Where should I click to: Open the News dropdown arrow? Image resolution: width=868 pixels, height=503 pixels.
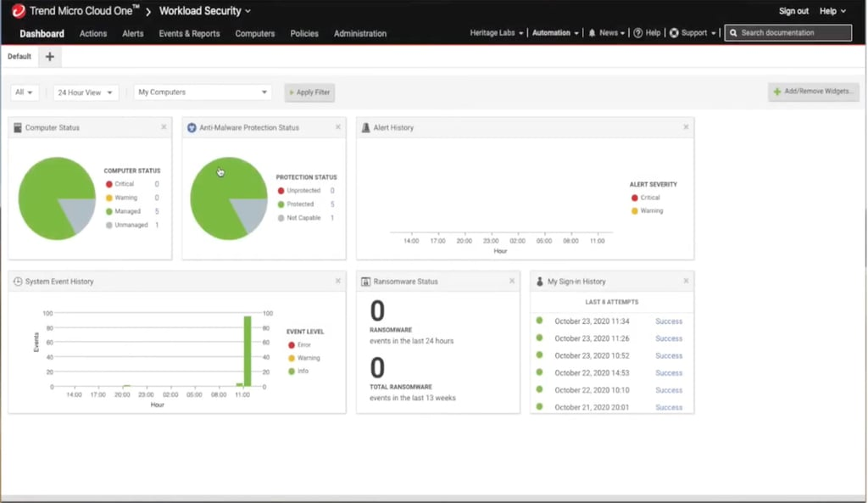coord(622,33)
